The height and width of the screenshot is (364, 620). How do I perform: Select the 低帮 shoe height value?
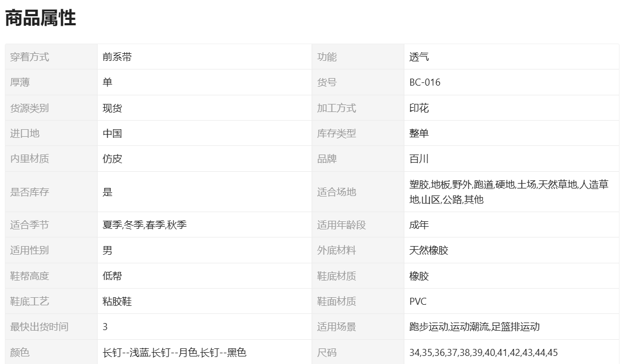click(x=112, y=276)
